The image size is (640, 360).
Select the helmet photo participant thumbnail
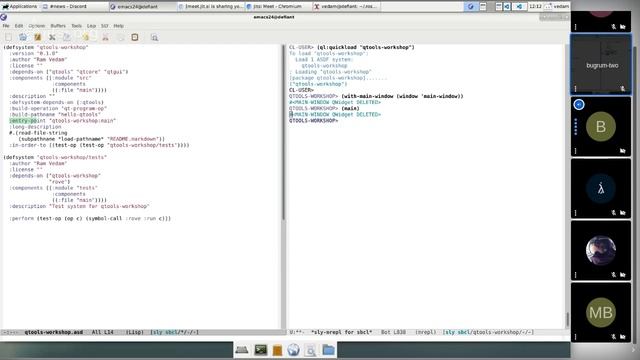point(601,251)
